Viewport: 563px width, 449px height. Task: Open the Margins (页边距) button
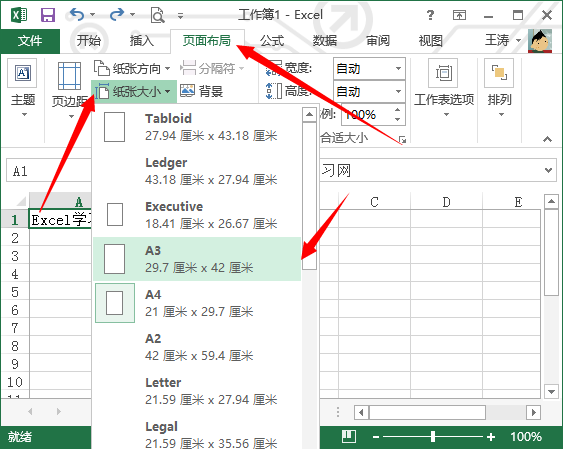tap(69, 90)
